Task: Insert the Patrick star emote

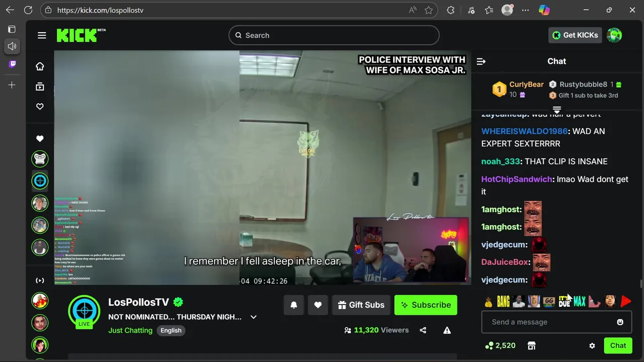Action: pyautogui.click(x=595, y=302)
